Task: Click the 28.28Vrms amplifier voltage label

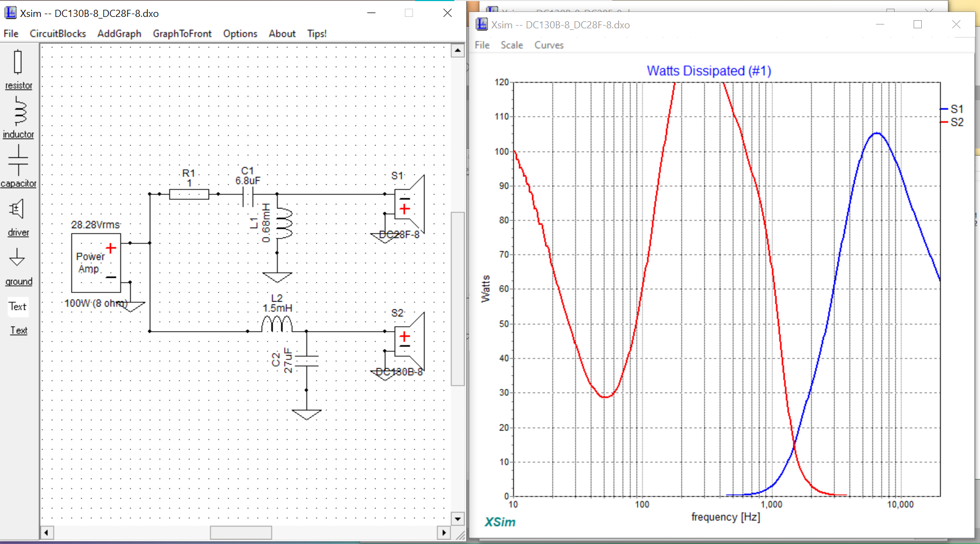Action: click(96, 225)
